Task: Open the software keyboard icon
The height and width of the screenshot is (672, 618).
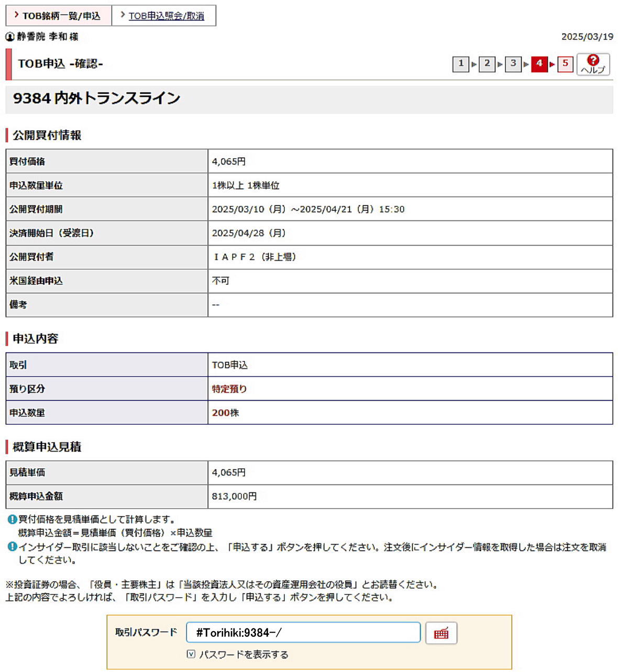Action: coord(441,633)
